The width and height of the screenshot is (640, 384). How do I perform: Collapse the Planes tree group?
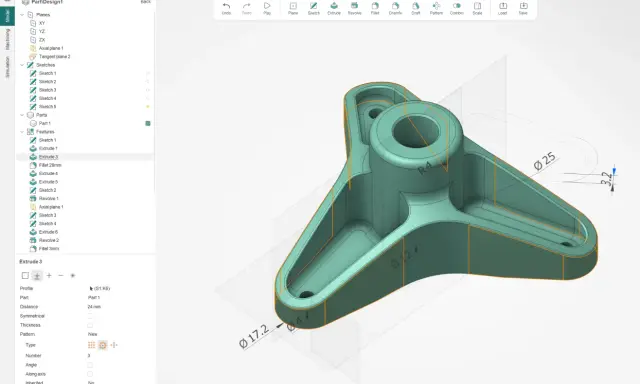pos(22,15)
